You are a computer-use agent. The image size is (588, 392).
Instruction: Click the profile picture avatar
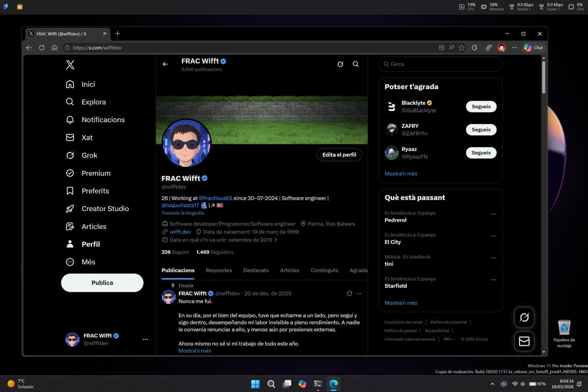[186, 143]
